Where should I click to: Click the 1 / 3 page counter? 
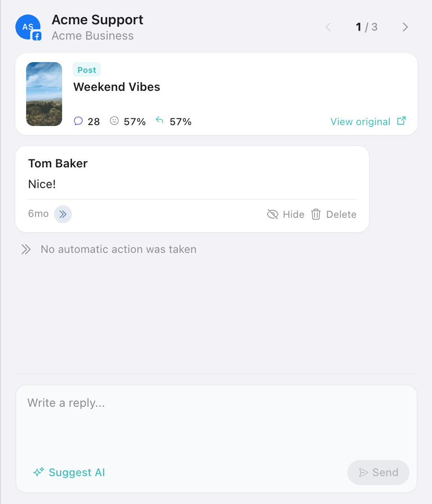click(x=367, y=27)
